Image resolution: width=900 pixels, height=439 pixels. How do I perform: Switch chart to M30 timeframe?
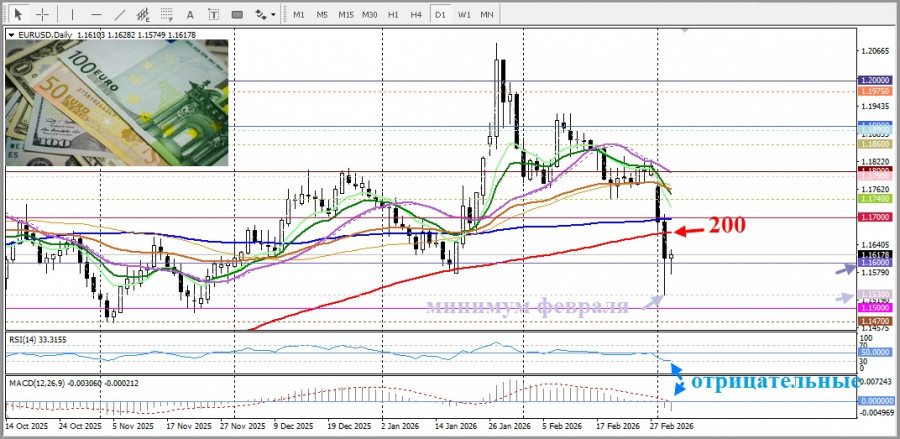pyautogui.click(x=370, y=14)
